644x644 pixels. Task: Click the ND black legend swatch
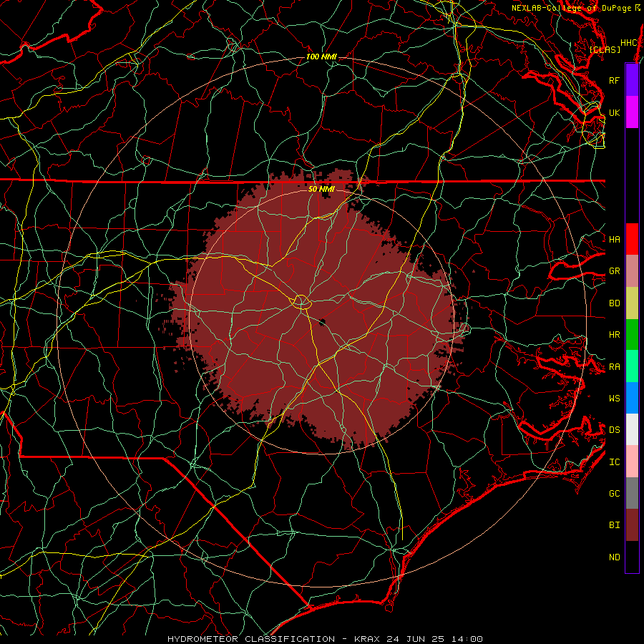(632, 557)
